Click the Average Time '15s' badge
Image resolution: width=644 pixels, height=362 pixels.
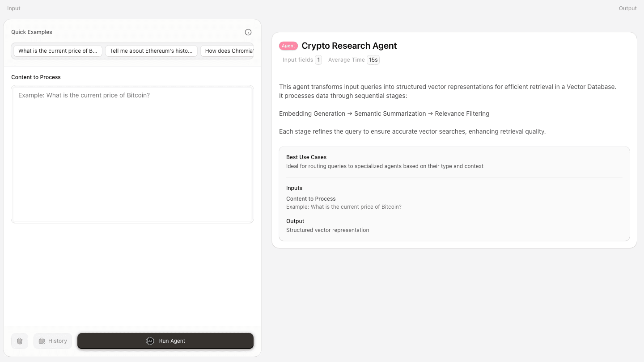point(373,60)
